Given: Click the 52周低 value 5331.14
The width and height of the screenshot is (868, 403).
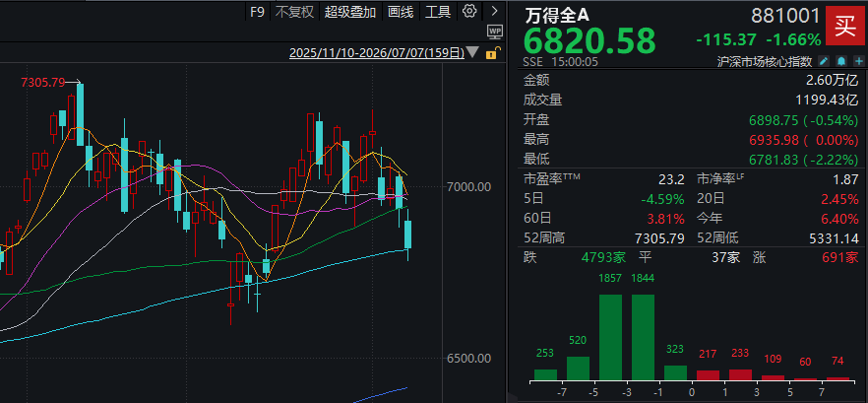Looking at the screenshot, I should click(834, 238).
